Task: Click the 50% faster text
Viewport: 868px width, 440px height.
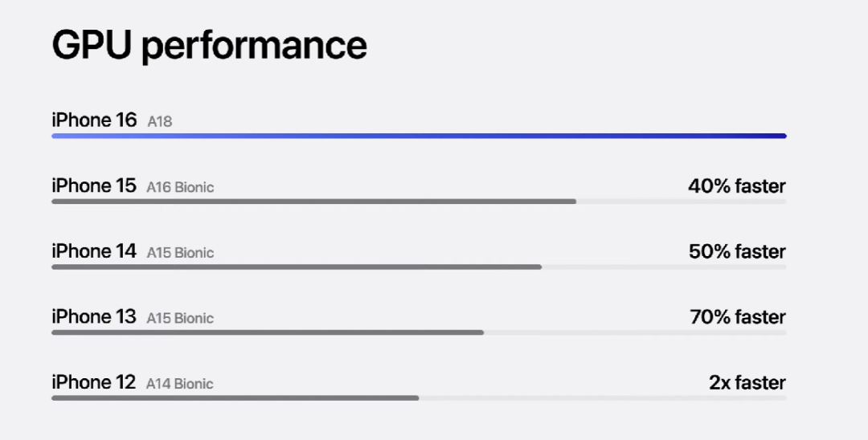Action: coord(737,251)
